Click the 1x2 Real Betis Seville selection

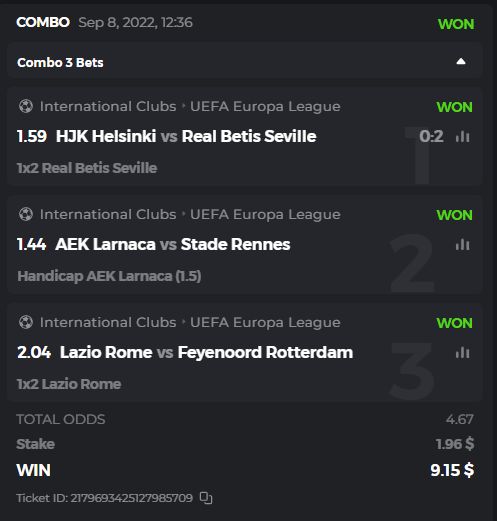click(x=87, y=168)
